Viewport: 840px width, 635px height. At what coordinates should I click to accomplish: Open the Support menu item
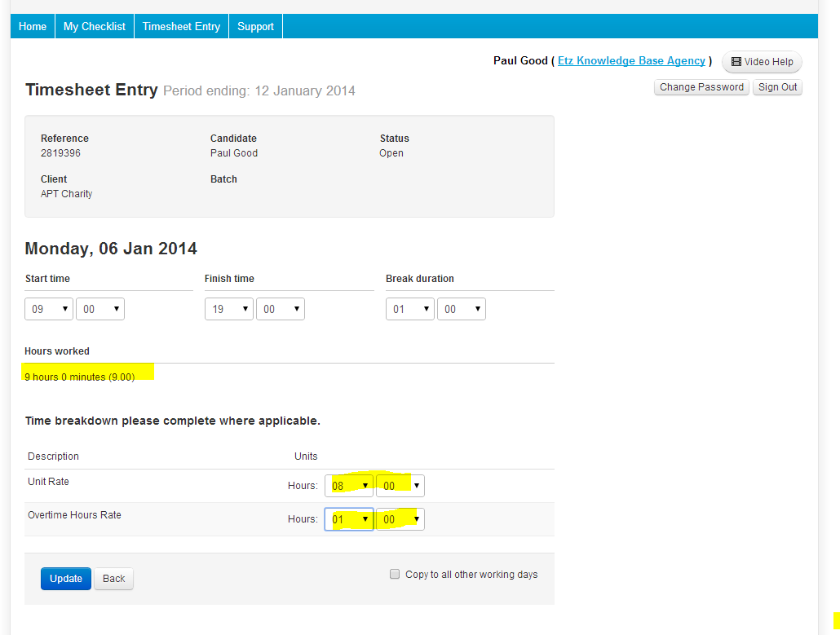pos(255,26)
